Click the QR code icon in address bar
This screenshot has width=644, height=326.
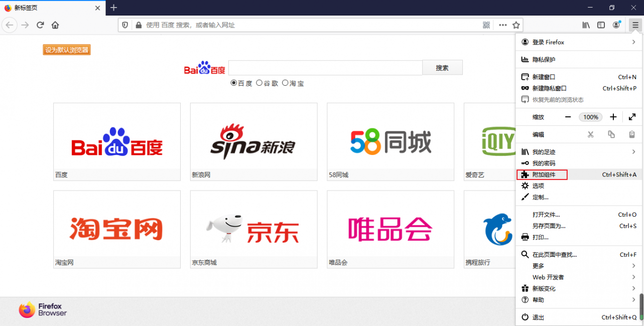tap(486, 25)
